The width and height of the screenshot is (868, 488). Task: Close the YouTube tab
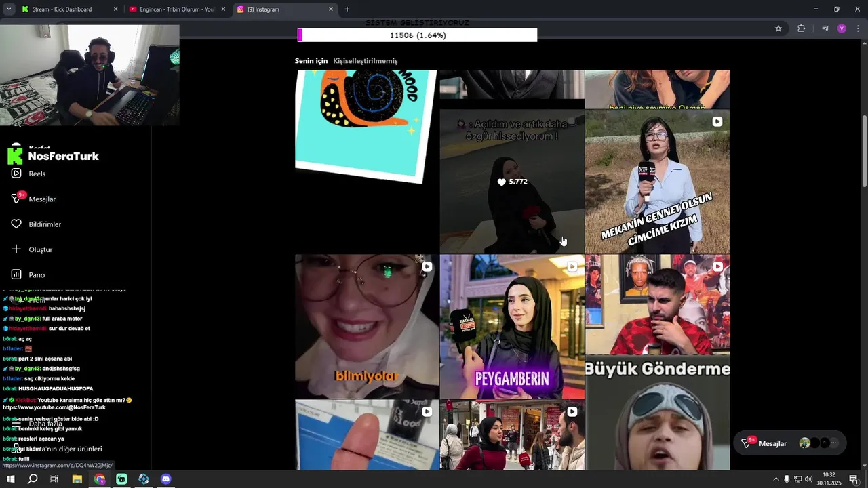pyautogui.click(x=223, y=9)
